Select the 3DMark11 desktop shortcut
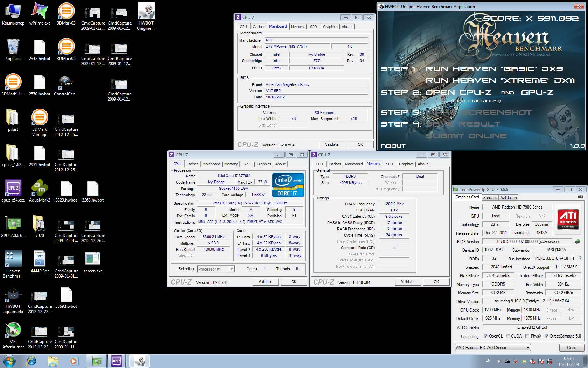 (x=13, y=85)
